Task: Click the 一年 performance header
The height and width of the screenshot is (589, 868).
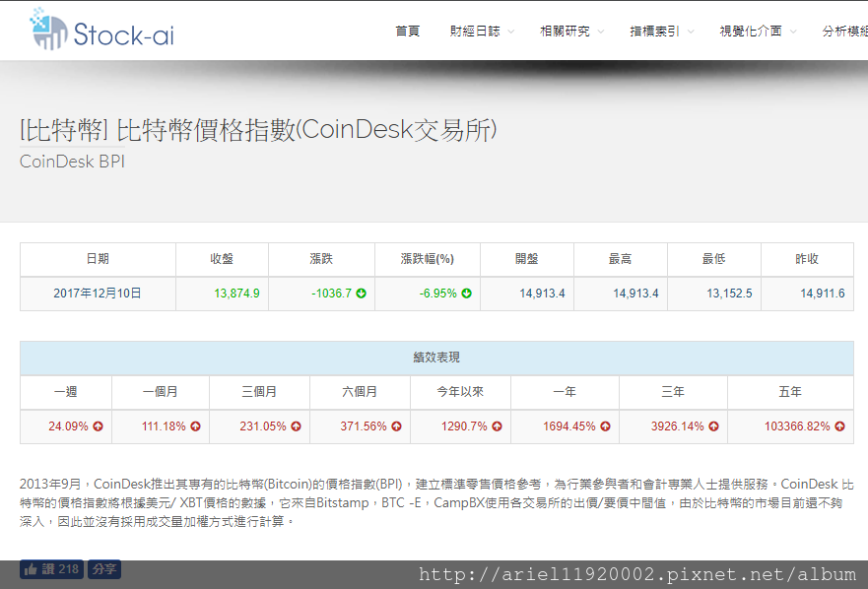Action: click(565, 392)
